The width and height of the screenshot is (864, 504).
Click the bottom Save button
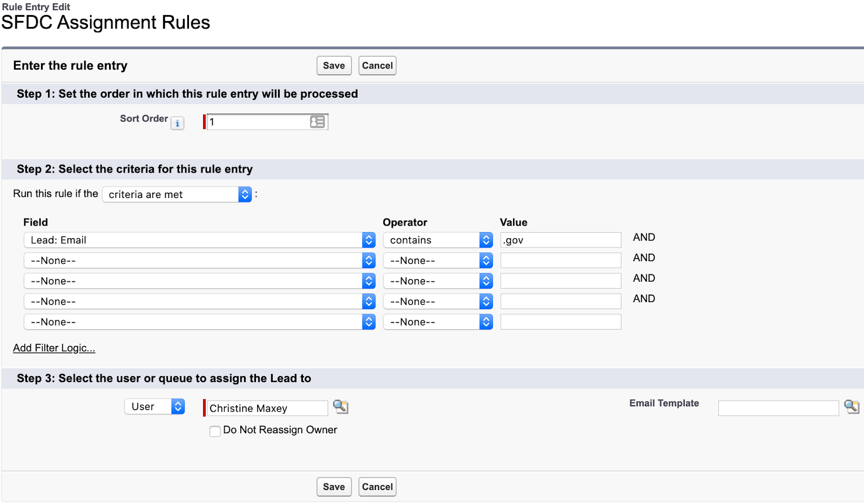point(334,487)
